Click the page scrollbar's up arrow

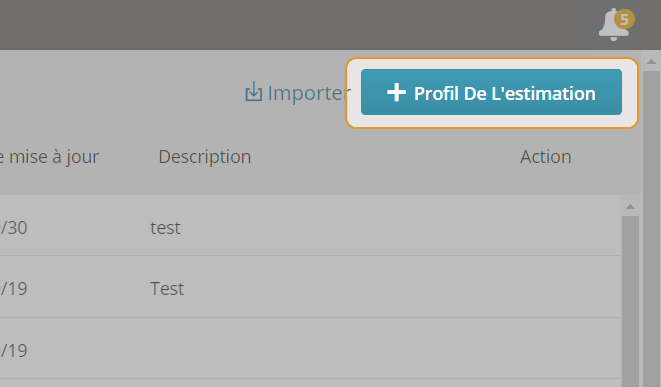(x=651, y=62)
